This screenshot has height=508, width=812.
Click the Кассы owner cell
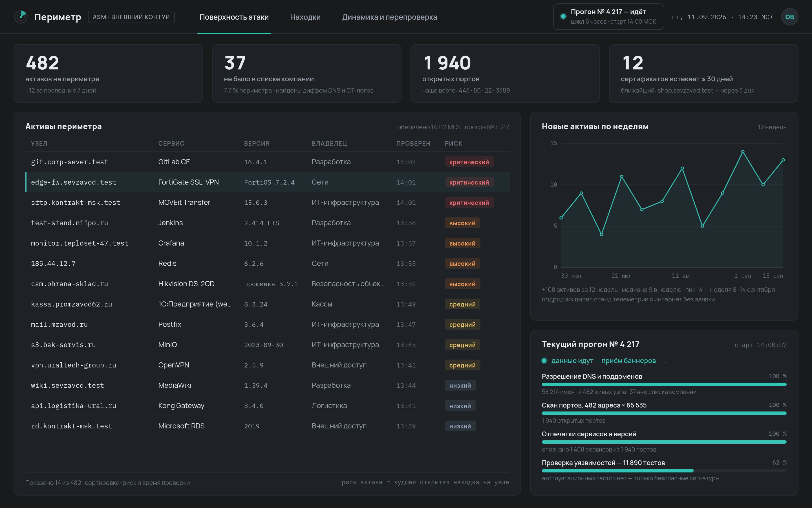click(x=322, y=304)
